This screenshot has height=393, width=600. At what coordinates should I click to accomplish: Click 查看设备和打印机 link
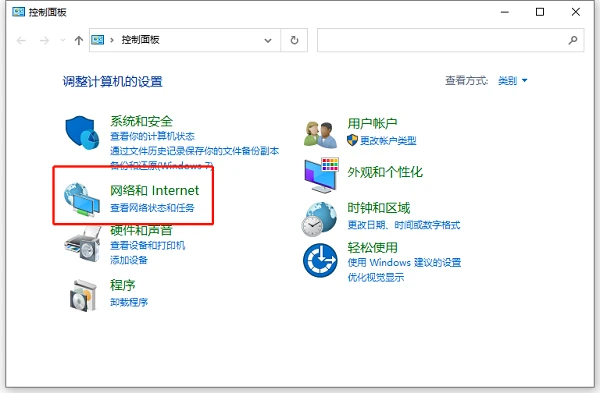click(148, 245)
